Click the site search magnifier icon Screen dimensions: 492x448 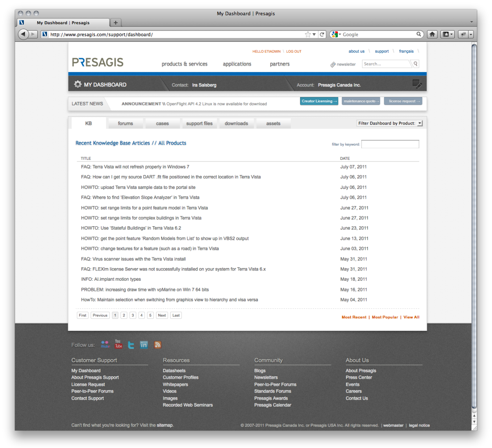click(x=415, y=64)
